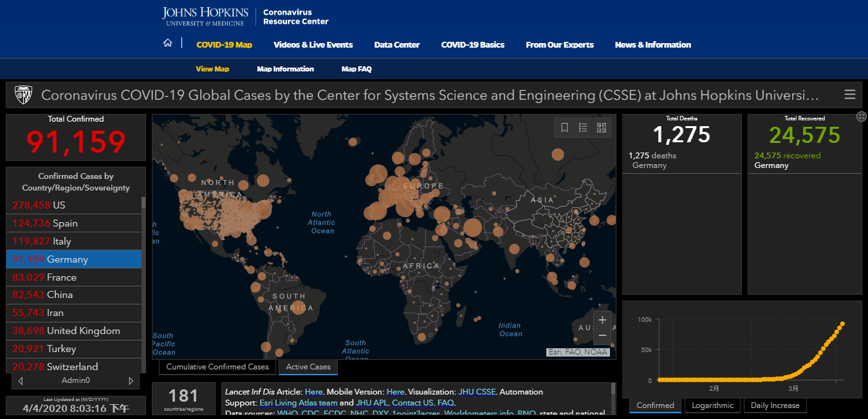Zoom out on the map
Image resolution: width=868 pixels, height=419 pixels.
point(602,335)
